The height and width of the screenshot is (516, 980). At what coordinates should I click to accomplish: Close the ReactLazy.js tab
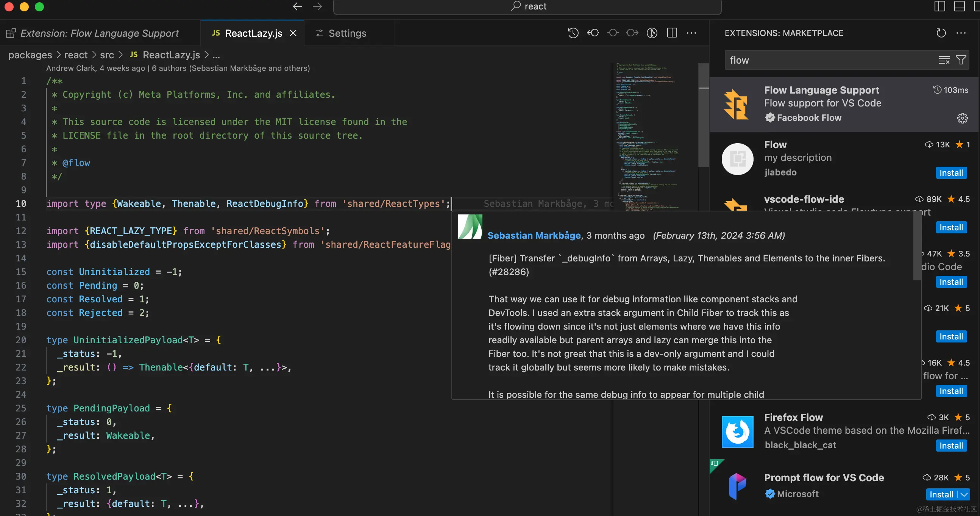tap(293, 33)
